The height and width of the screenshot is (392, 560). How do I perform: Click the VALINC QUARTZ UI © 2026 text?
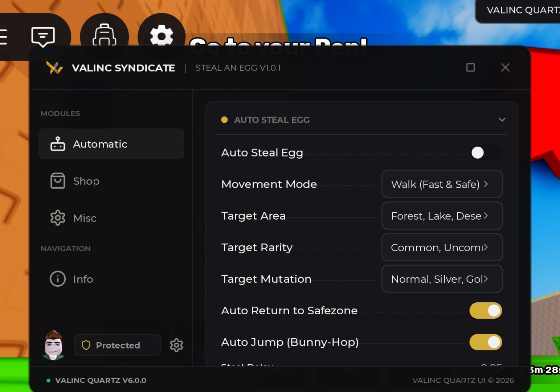463,380
